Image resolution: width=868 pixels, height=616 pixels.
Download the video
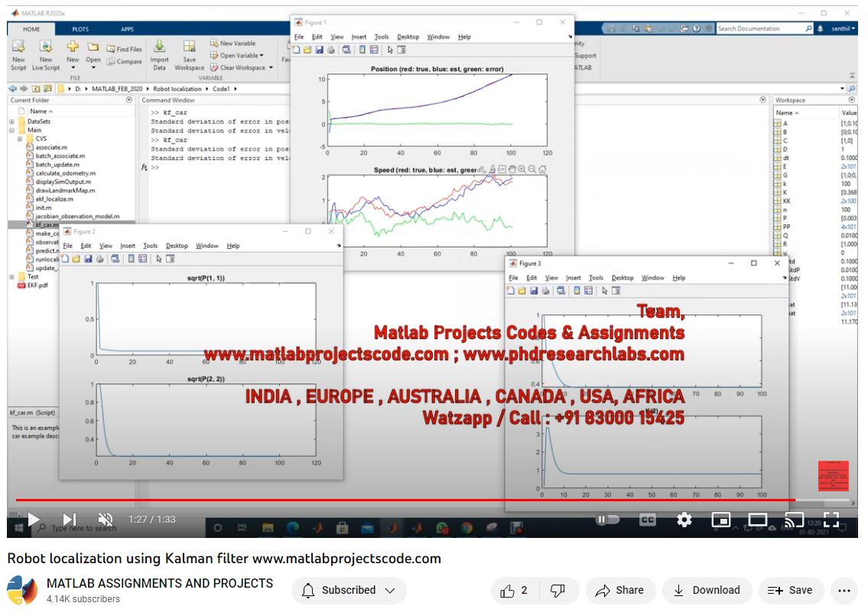click(707, 590)
